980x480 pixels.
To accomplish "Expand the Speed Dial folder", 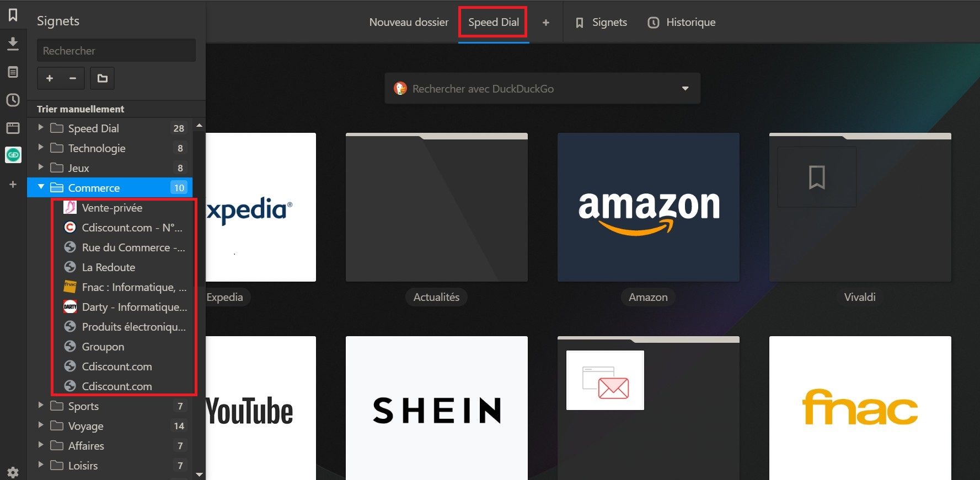I will (x=41, y=128).
